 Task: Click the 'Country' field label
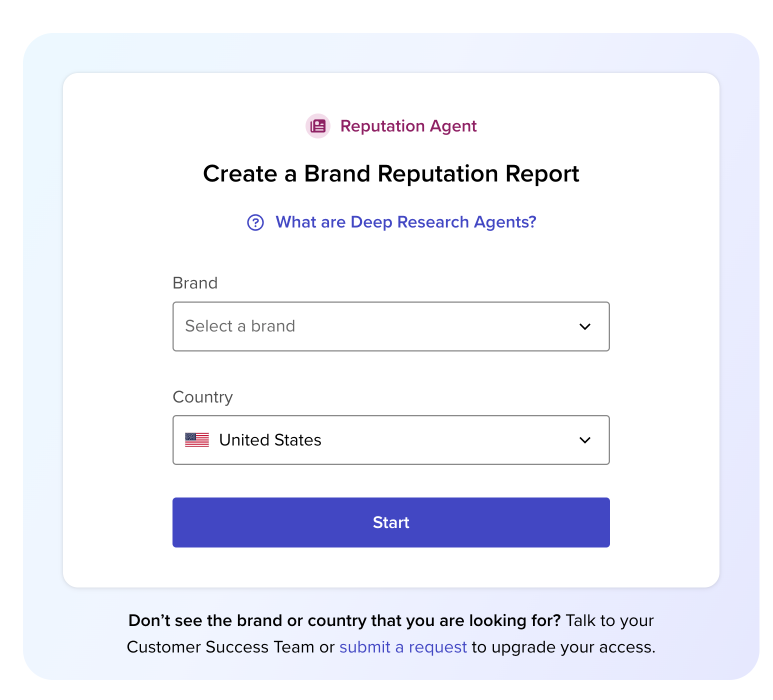(x=202, y=397)
